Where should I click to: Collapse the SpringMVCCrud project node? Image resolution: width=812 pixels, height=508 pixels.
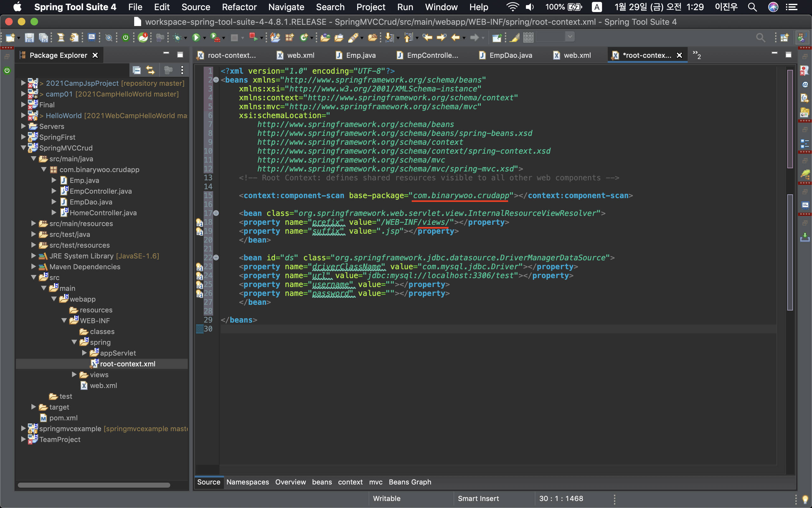tap(23, 148)
